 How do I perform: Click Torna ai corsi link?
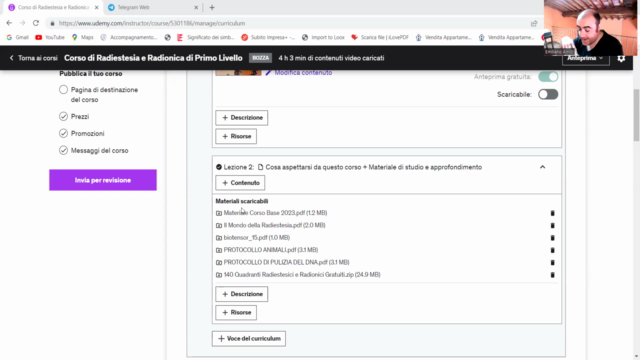pos(33,58)
